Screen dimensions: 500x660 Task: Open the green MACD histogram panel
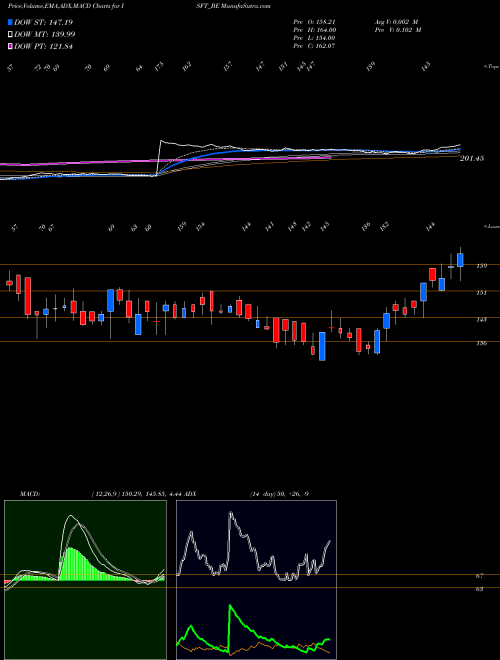(85, 580)
